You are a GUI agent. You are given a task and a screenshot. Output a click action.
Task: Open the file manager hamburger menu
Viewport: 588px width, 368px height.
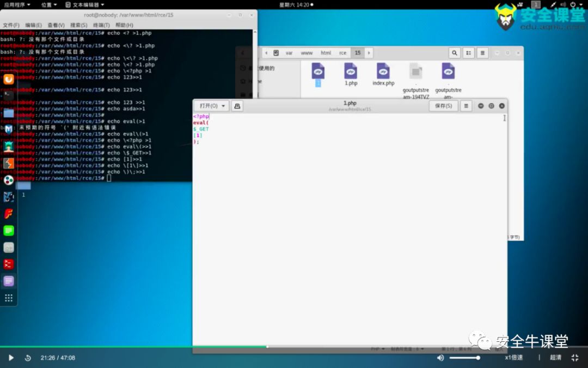482,53
